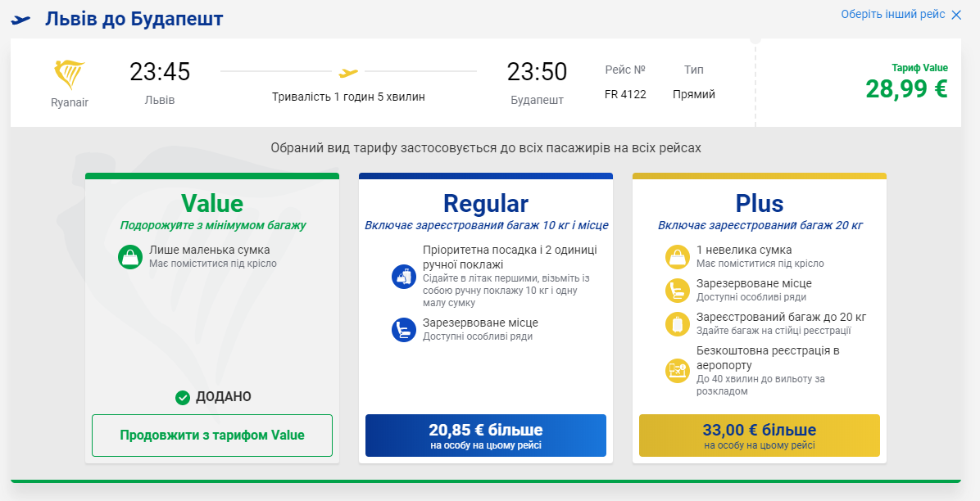Click the Plus subtitle about 20 кг baggage
This screenshot has width=980, height=501.
[760, 225]
